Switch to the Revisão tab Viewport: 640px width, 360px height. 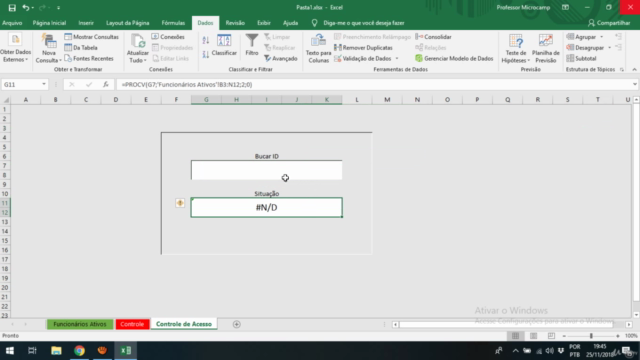(x=235, y=23)
